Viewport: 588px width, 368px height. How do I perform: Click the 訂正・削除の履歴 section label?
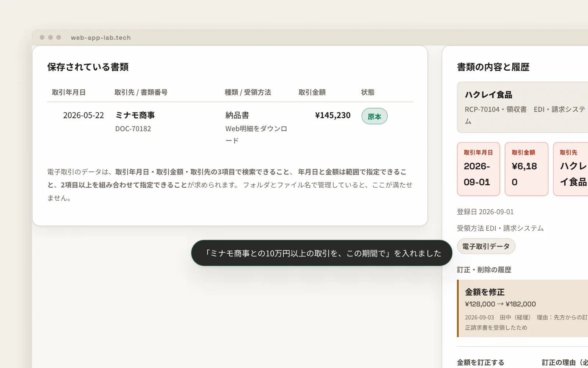484,270
